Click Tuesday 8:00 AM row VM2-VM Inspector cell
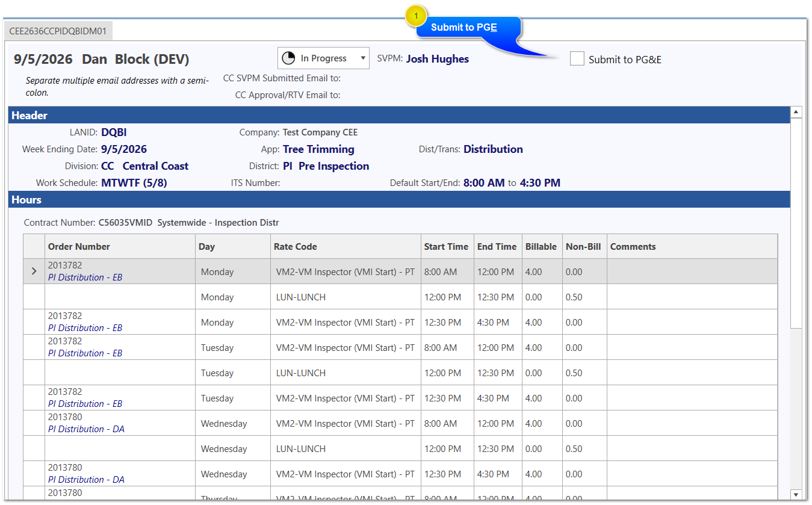The height and width of the screenshot is (505, 812). [x=346, y=348]
